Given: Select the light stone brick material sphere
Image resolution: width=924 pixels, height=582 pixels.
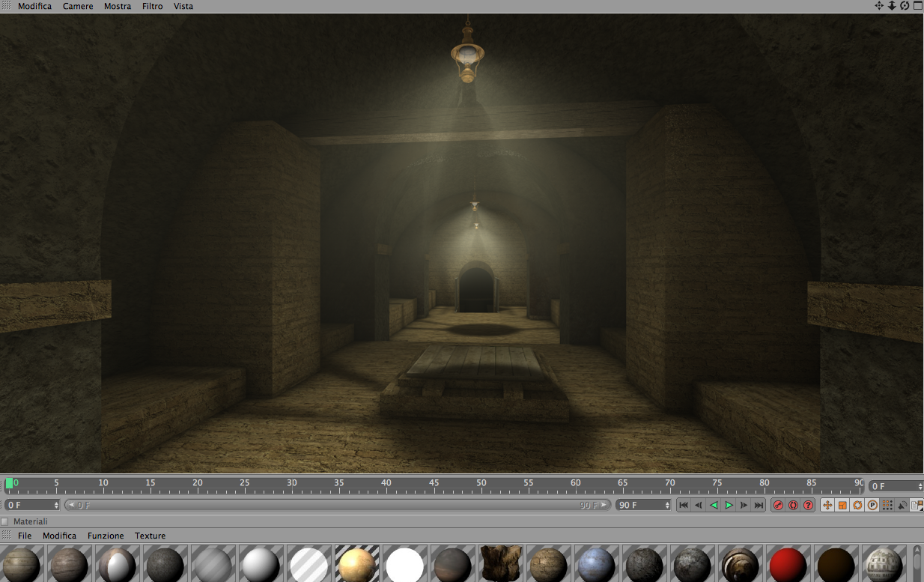Looking at the screenshot, I should pyautogui.click(x=884, y=565).
